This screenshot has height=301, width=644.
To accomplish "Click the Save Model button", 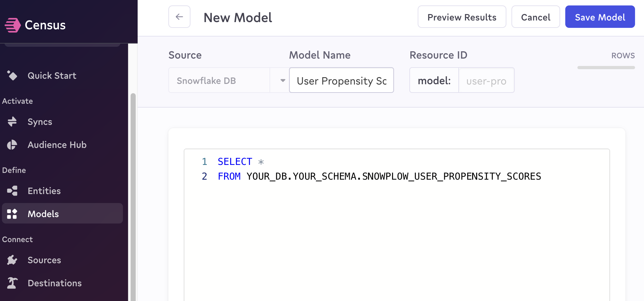I will pyautogui.click(x=600, y=17).
